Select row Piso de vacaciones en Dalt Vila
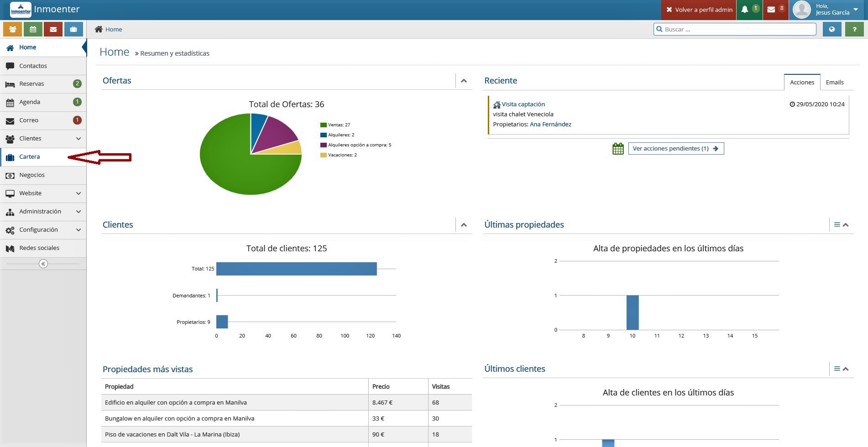This screenshot has height=447, width=868. 286,434
